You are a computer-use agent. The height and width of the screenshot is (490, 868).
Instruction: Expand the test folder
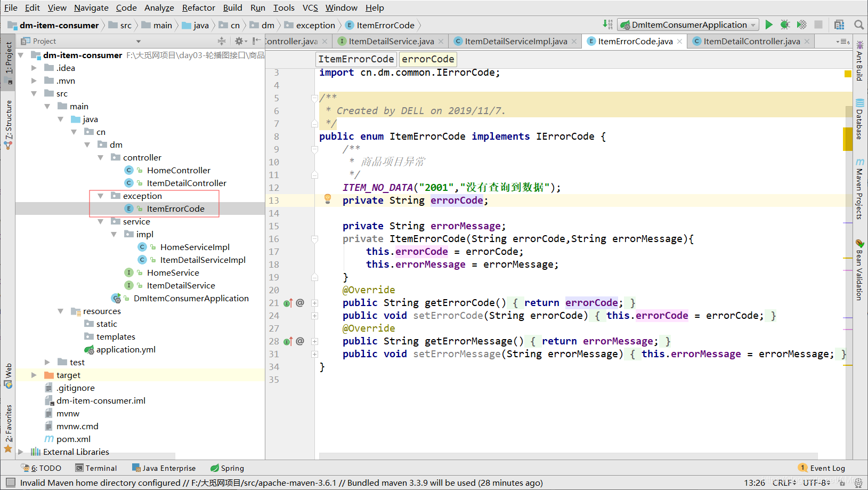click(x=47, y=362)
